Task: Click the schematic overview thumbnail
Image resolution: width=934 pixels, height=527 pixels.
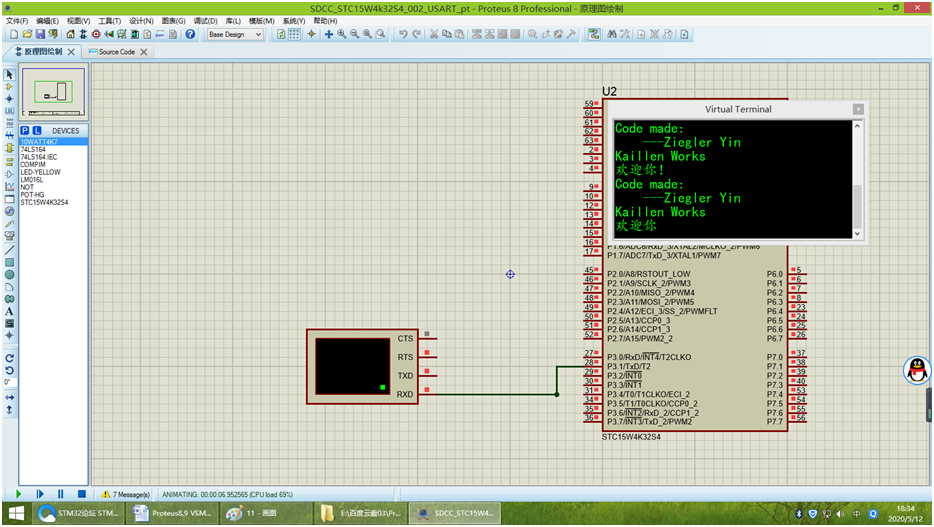Action: [x=53, y=93]
